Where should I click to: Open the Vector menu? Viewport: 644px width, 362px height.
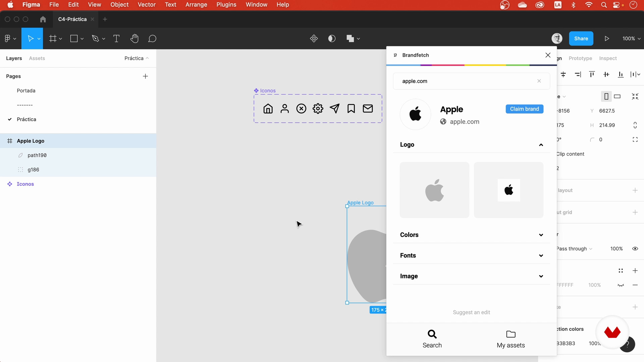click(x=147, y=5)
